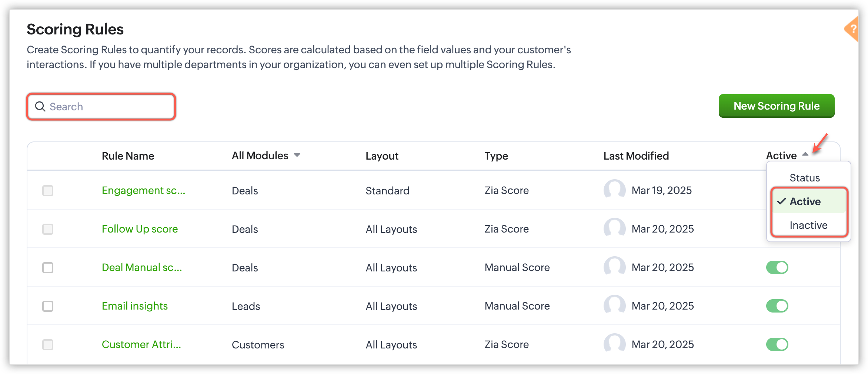This screenshot has width=868, height=374.
Task: Collapse the Active status column dropdown
Action: (805, 155)
